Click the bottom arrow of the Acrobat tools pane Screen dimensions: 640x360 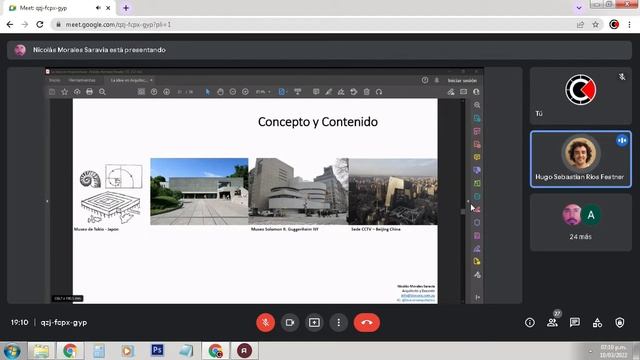point(478,297)
